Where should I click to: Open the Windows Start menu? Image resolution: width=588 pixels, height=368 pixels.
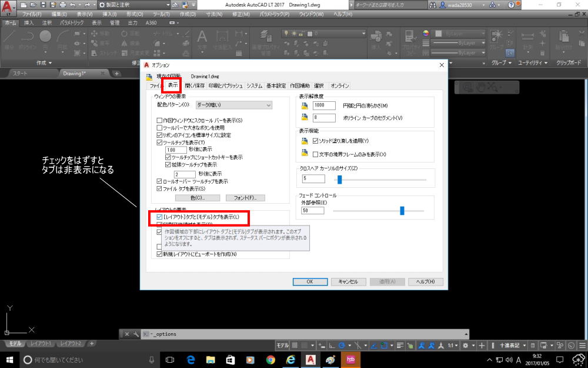pyautogui.click(x=9, y=360)
